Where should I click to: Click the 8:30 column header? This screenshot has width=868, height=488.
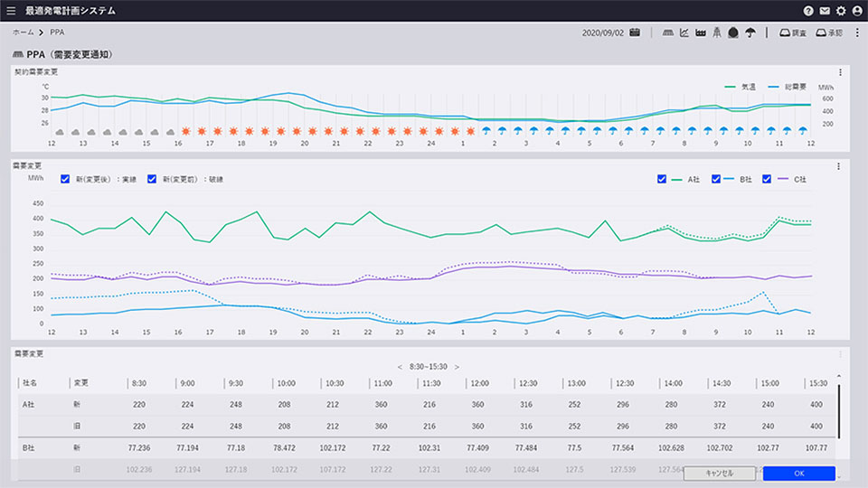[139, 383]
